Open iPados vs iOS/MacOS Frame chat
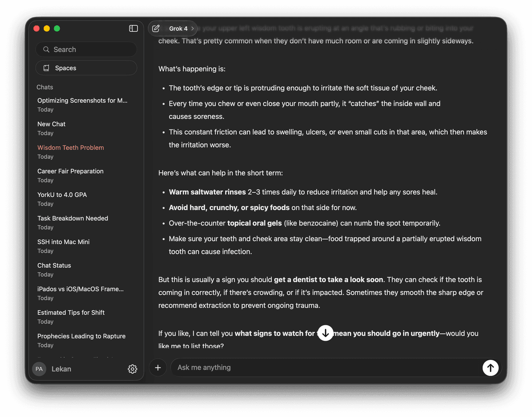 point(81,292)
